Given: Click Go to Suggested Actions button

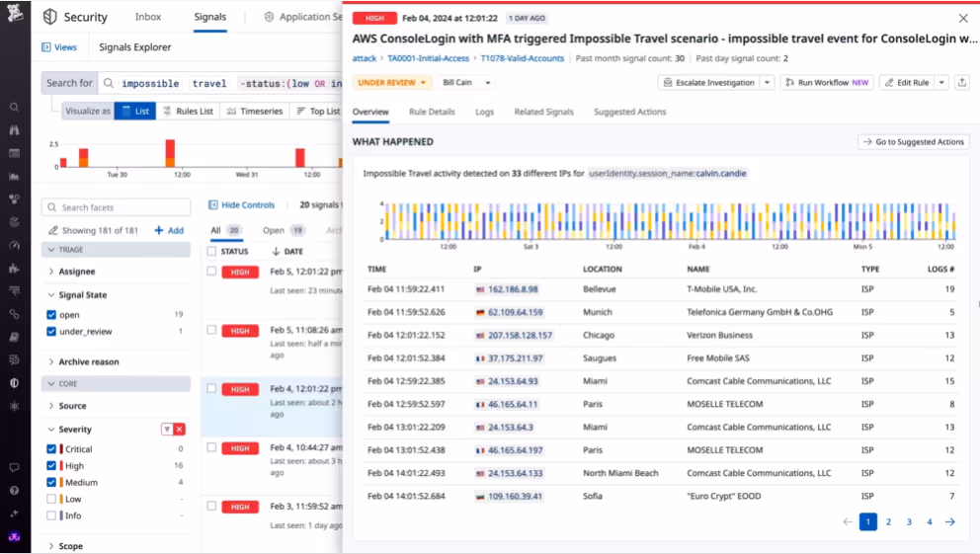Looking at the screenshot, I should (x=914, y=142).
